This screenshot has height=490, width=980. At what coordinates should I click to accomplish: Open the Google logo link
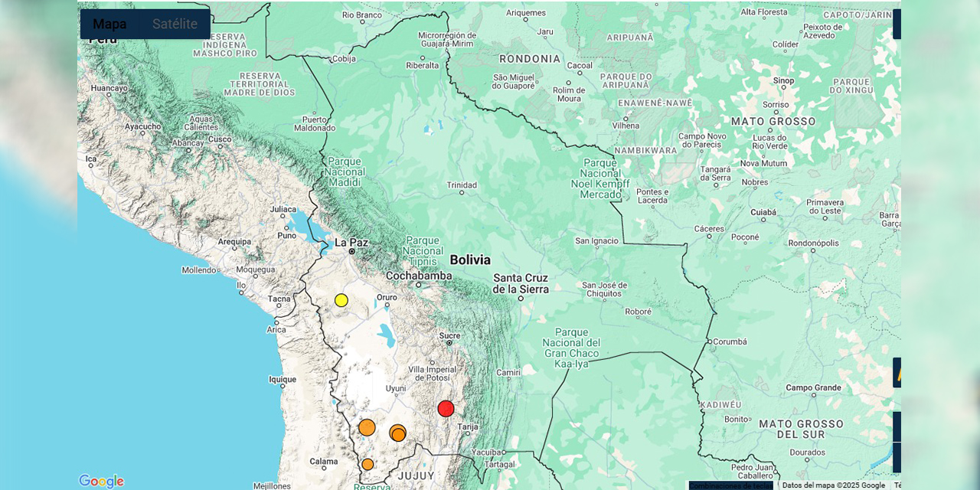(101, 481)
